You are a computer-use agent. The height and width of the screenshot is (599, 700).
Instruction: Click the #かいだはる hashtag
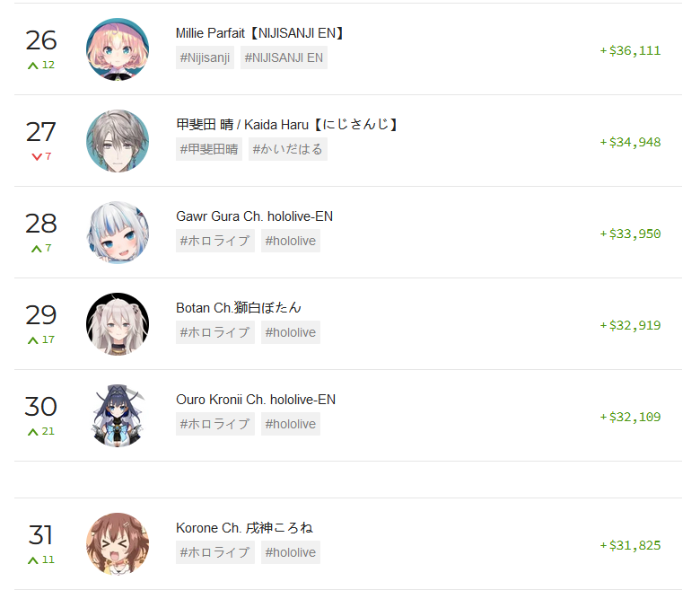click(x=287, y=149)
